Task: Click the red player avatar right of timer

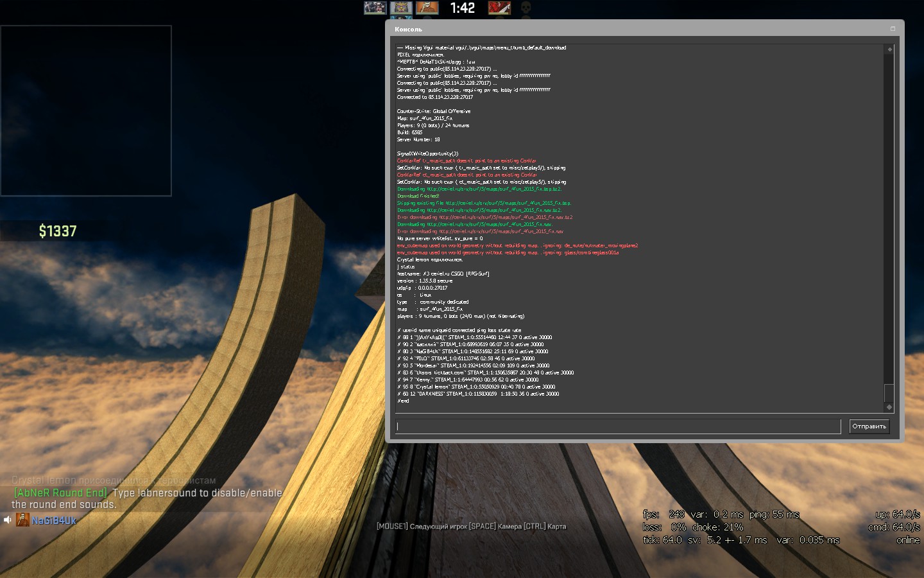Action: [x=499, y=8]
